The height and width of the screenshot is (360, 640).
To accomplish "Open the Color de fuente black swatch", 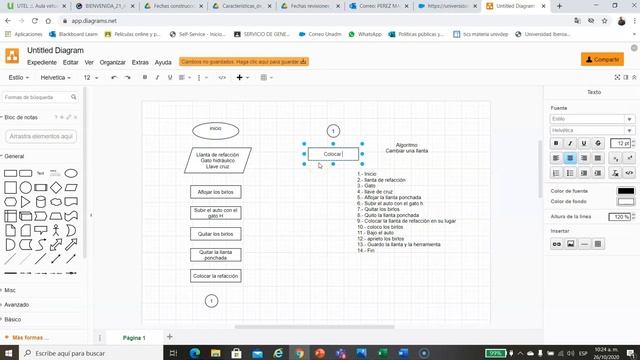I will click(626, 191).
